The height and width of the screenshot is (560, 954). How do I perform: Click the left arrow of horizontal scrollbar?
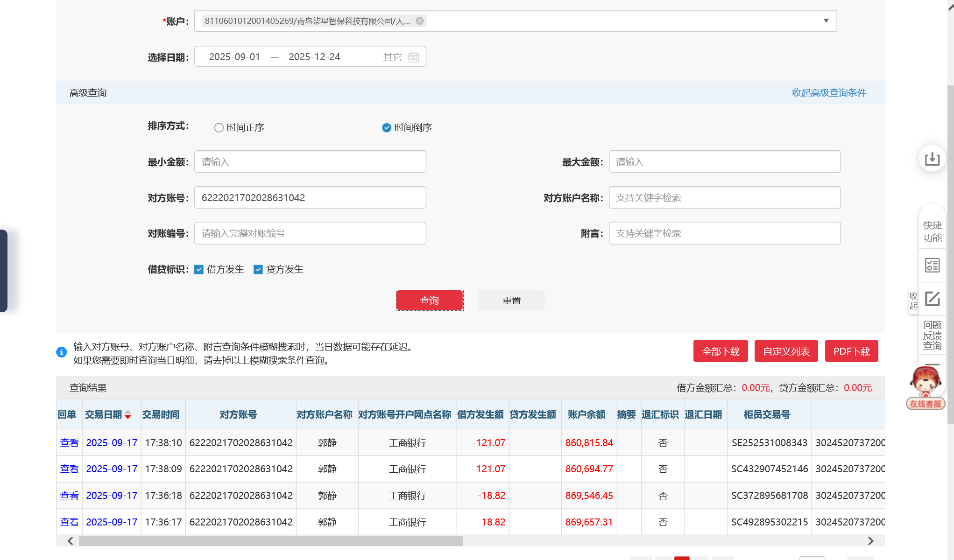coord(71,541)
